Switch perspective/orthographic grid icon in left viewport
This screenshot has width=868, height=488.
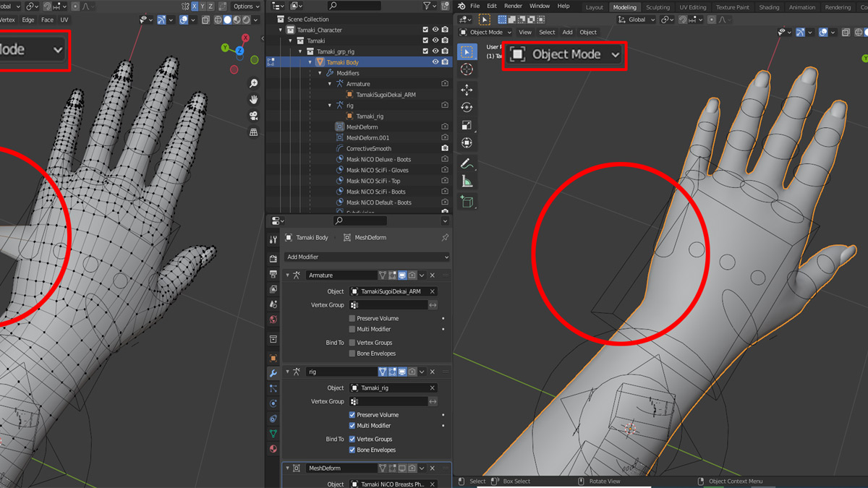[254, 132]
